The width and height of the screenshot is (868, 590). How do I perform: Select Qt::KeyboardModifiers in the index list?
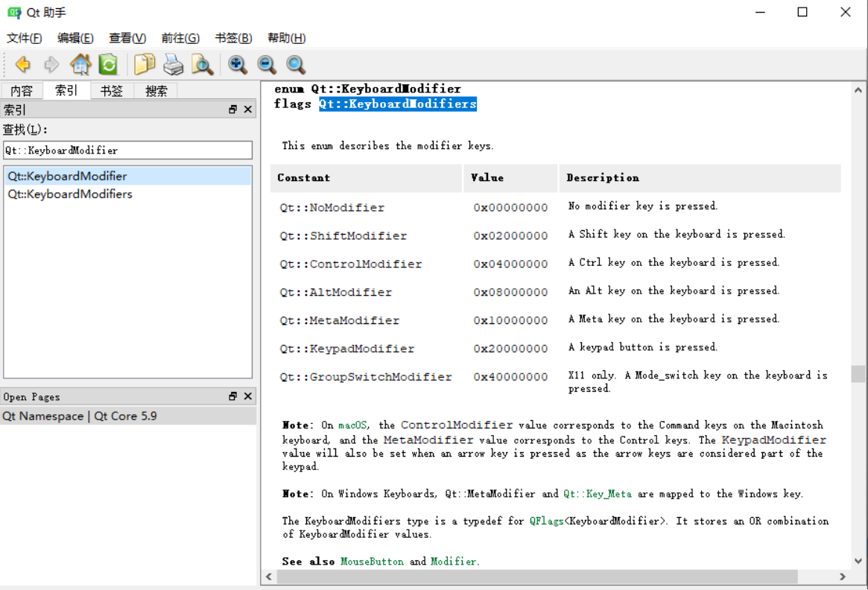[x=128, y=194]
